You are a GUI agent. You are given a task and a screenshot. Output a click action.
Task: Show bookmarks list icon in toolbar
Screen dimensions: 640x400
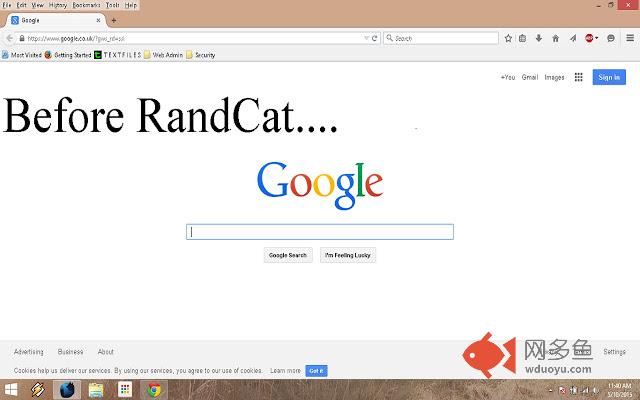click(x=522, y=38)
